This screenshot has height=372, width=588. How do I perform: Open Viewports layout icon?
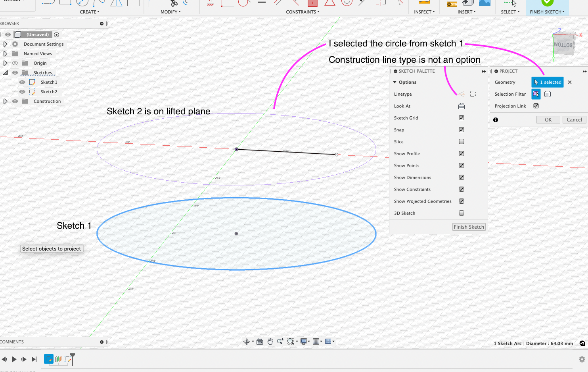tap(328, 341)
